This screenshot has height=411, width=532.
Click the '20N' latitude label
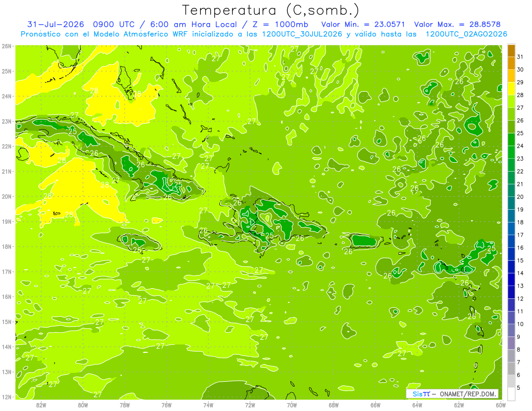[x=7, y=196]
